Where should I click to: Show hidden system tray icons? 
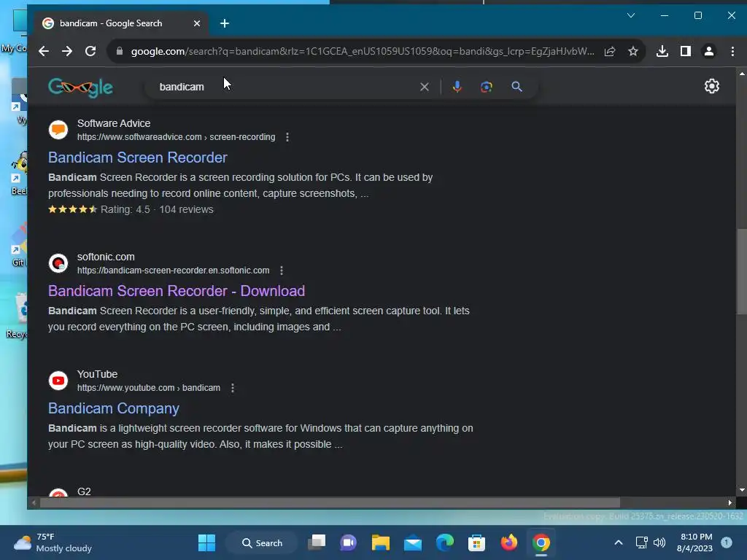tap(619, 542)
